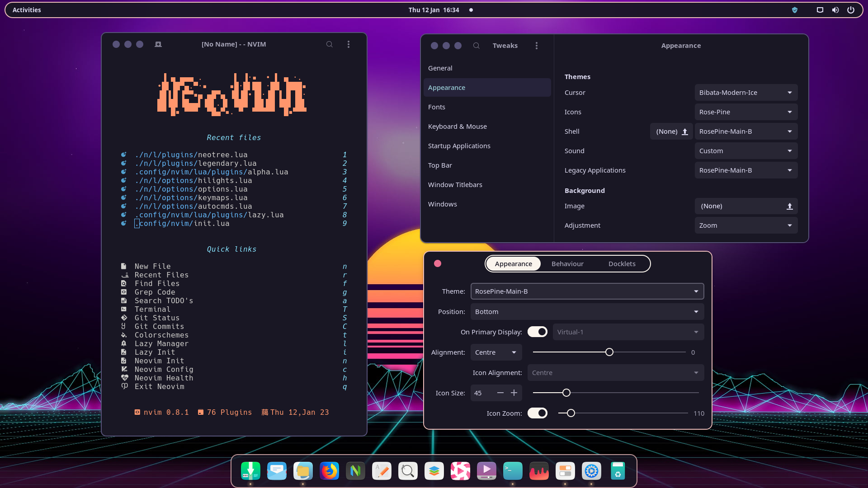This screenshot has width=868, height=488.
Task: Click the shield icon in top bar
Action: (x=795, y=10)
